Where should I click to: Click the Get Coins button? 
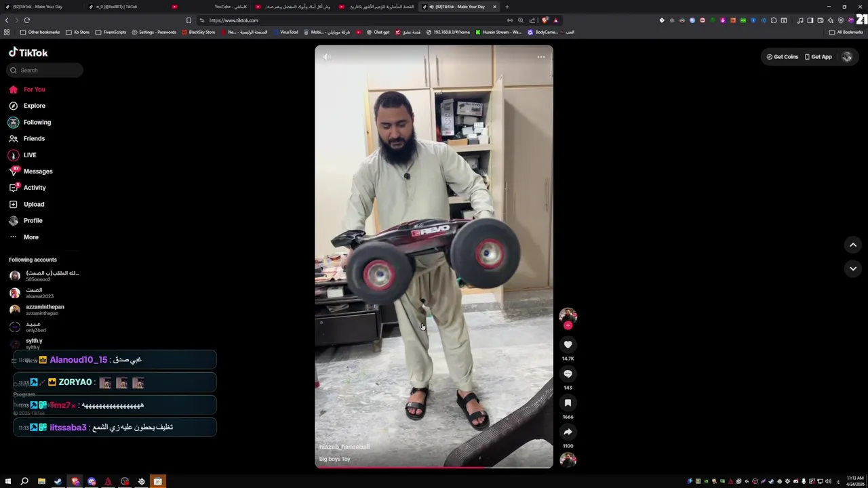[783, 57]
